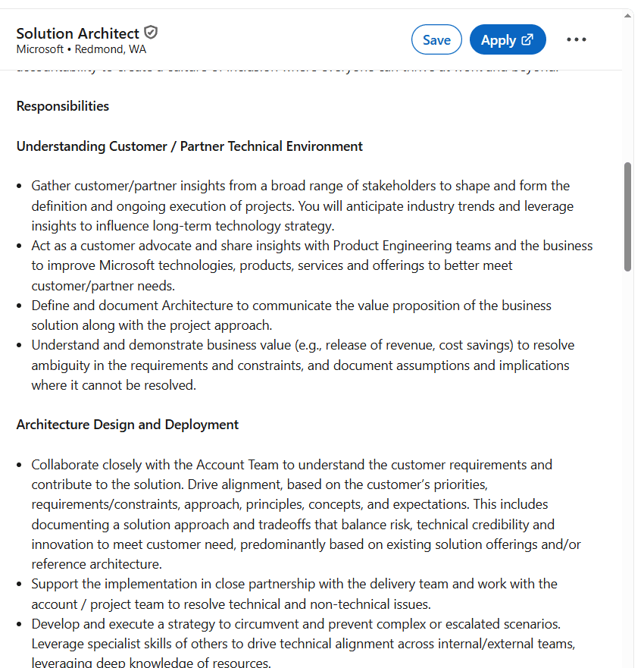644x668 pixels.
Task: Click the Solution Architect job title
Action: pyautogui.click(x=78, y=33)
